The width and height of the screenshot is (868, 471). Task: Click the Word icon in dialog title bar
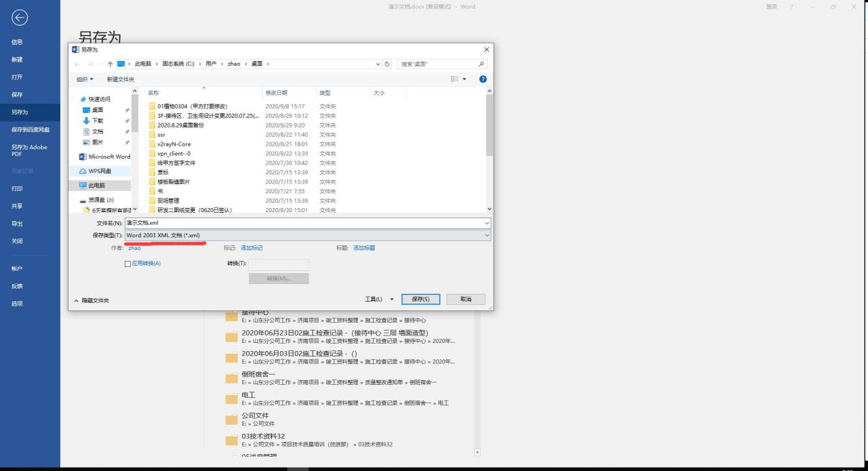75,49
